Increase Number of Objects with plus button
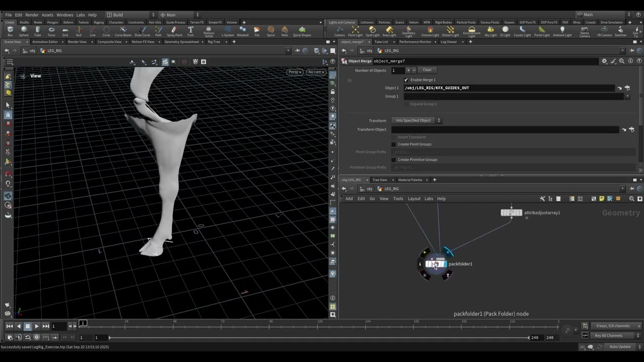Viewport: 644px width, 362px height. click(x=409, y=70)
